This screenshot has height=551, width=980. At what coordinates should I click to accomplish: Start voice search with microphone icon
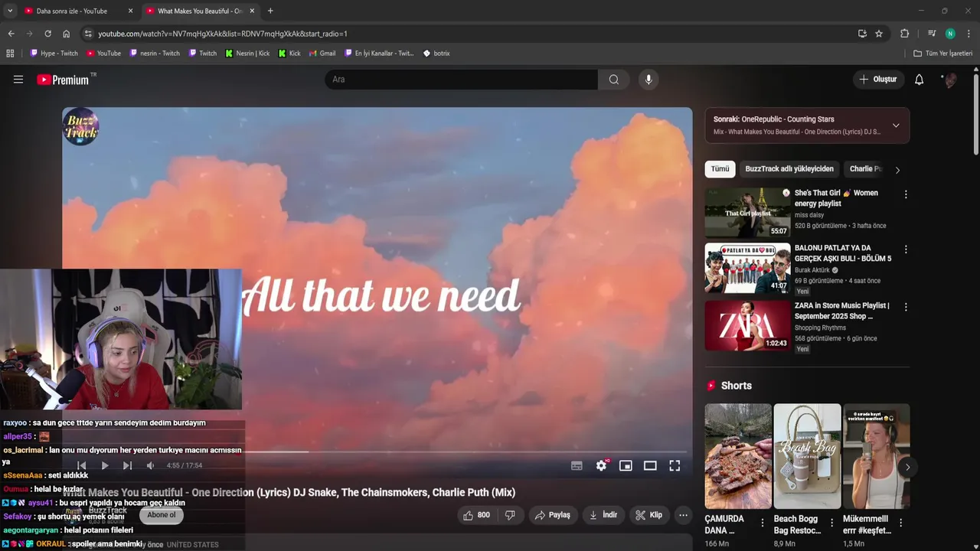click(648, 80)
